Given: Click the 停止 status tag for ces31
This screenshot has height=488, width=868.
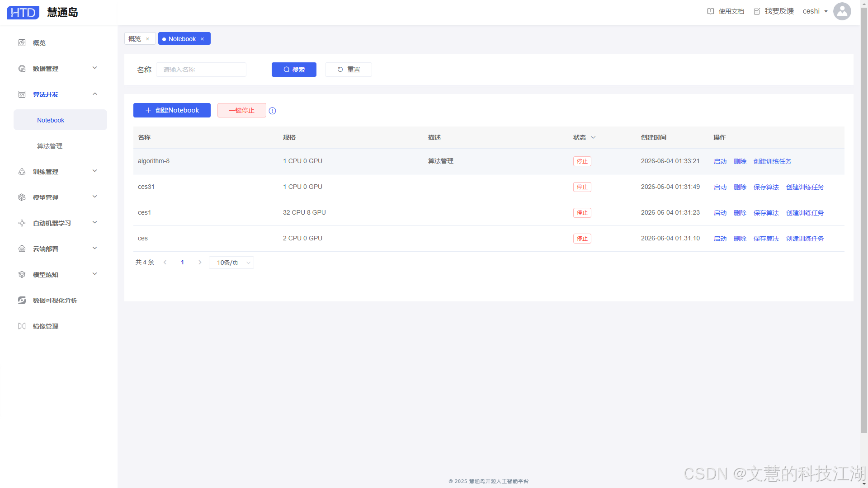Looking at the screenshot, I should click(x=582, y=187).
